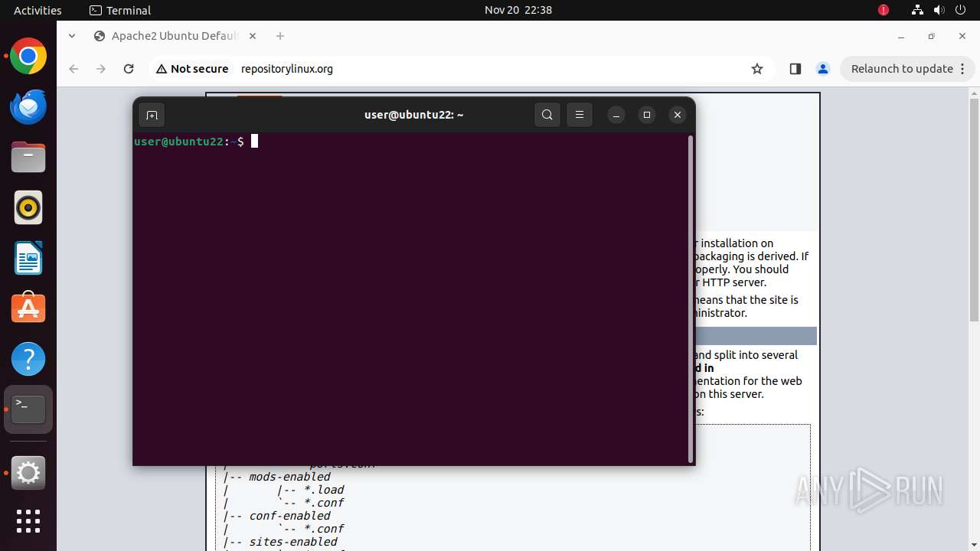
Task: Reload the Chrome page
Action: point(129,69)
